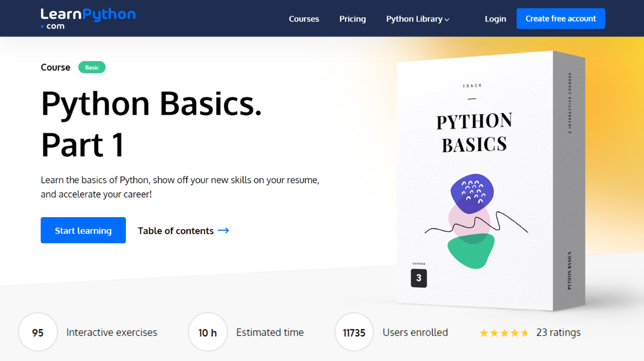Click the Create free account button
The image size is (644, 361).
pos(561,19)
